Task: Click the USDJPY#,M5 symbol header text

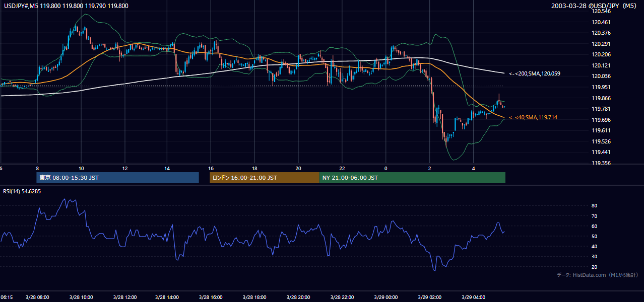Action: click(65, 6)
